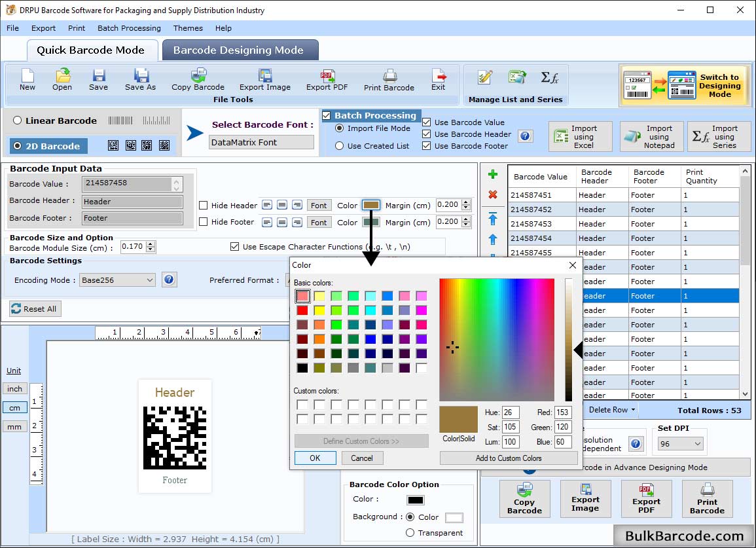Enable the Hide Footer checkbox
Viewport: 756px width, 548px height.
pyautogui.click(x=204, y=222)
